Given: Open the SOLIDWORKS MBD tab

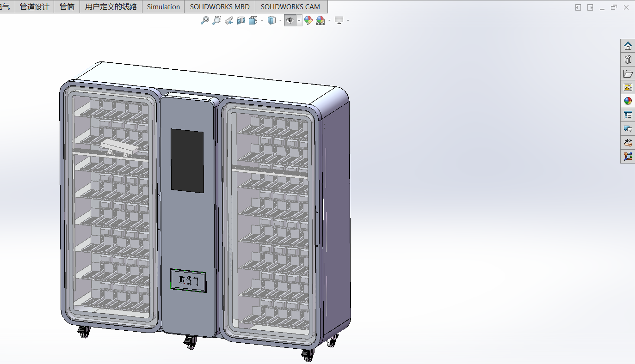Looking at the screenshot, I should [220, 7].
